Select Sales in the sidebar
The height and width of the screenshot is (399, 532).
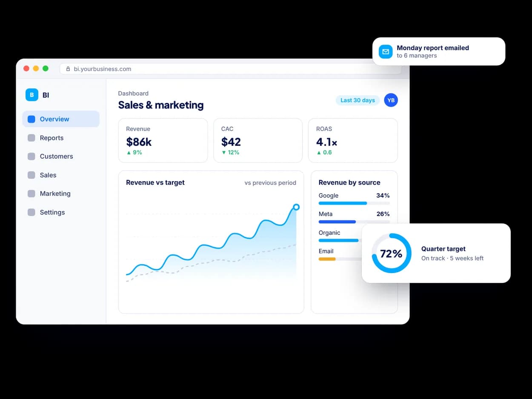(x=61, y=175)
